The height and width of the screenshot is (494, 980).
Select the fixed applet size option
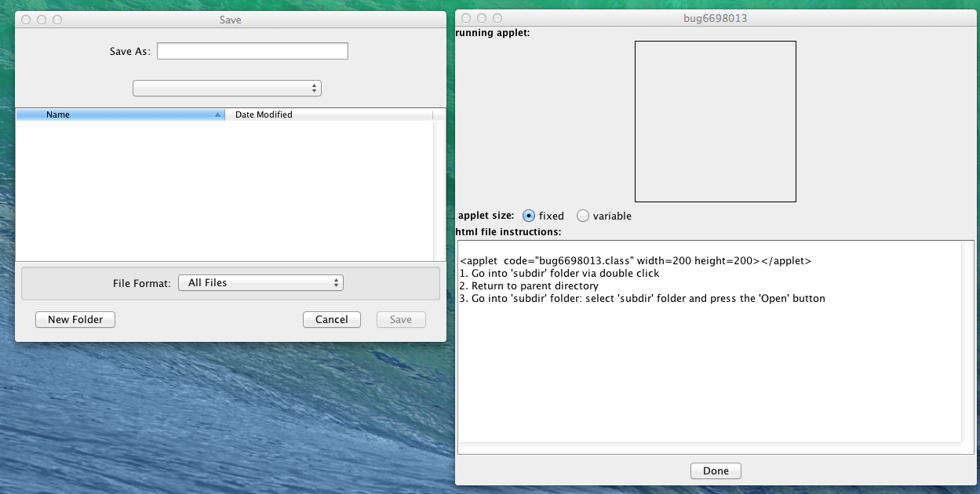pyautogui.click(x=529, y=216)
